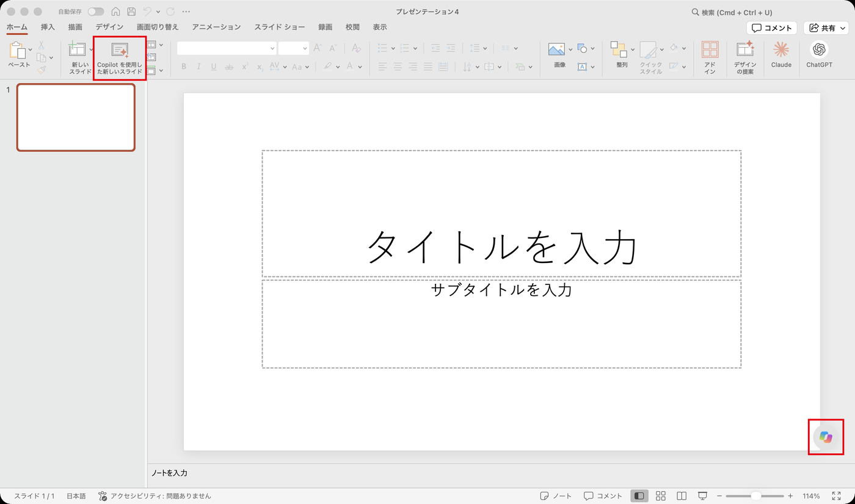Open the アニメーション tab

pos(216,27)
